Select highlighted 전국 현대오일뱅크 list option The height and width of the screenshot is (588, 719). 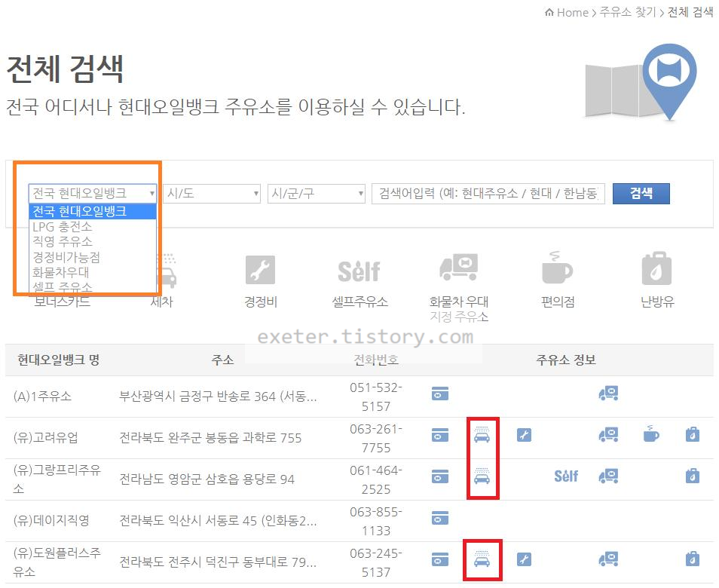point(93,211)
